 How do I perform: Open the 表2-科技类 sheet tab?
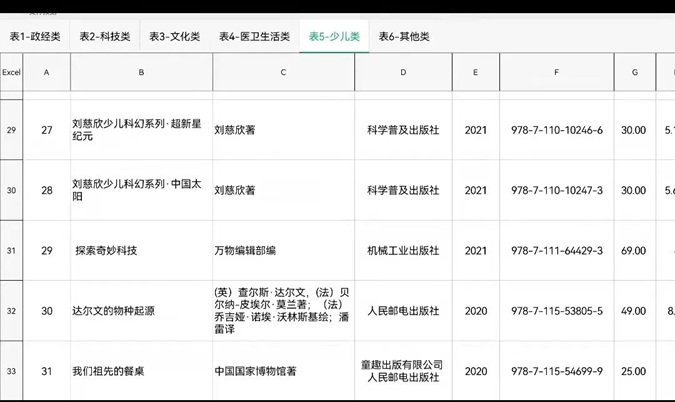click(105, 37)
